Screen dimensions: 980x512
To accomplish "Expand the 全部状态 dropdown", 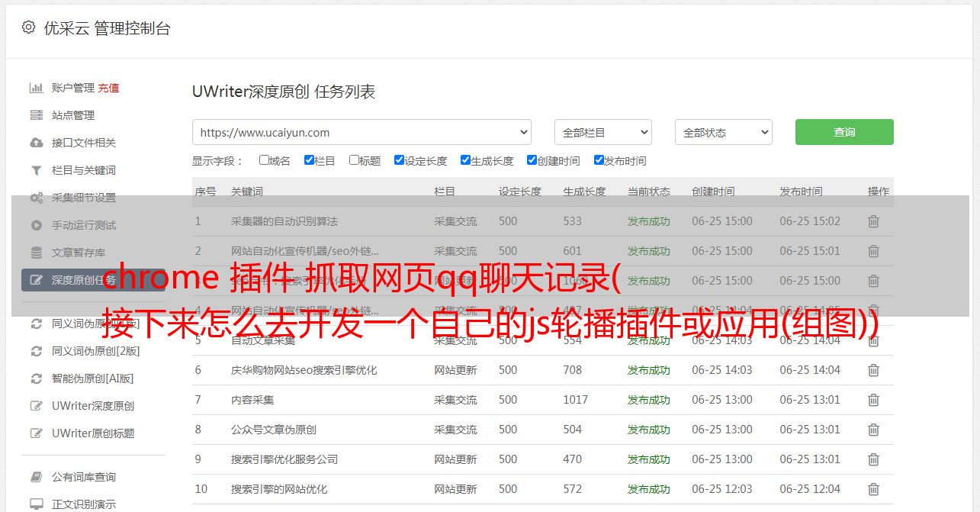I will [x=724, y=132].
